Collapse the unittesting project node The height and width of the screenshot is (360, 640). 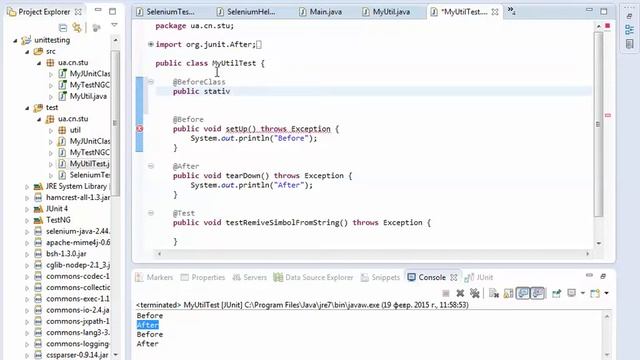point(15,40)
